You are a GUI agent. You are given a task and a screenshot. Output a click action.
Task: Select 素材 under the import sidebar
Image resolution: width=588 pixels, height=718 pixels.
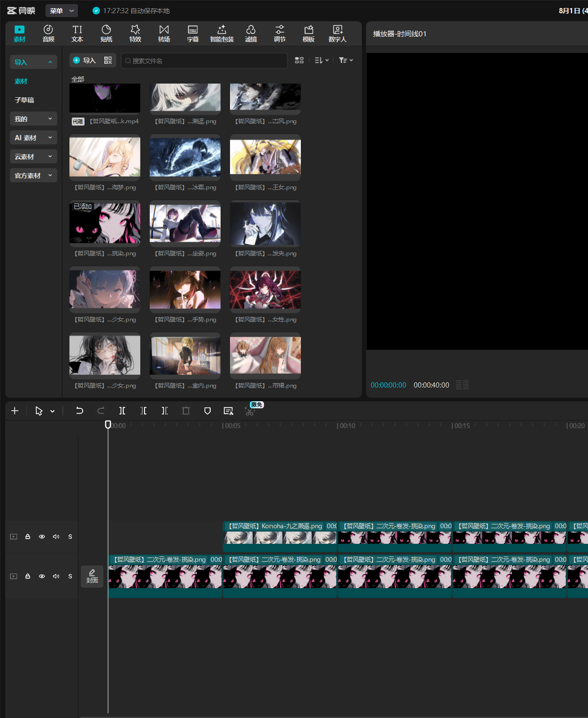point(21,81)
